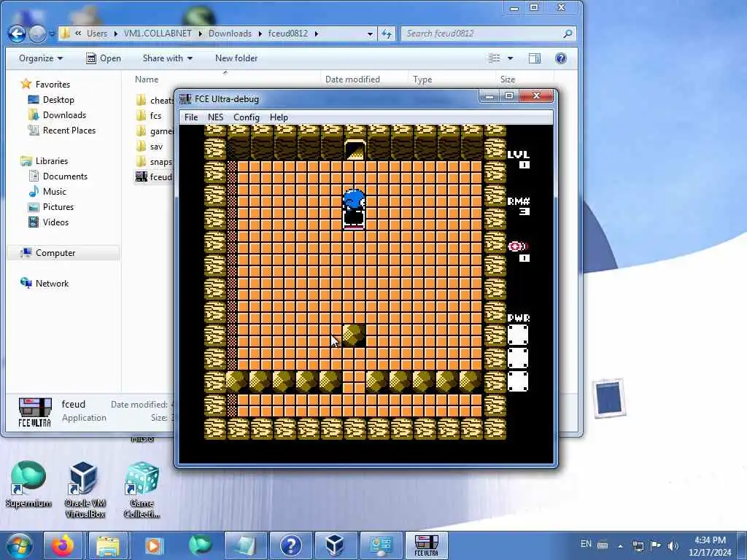Open File Explorer from the taskbar

(108, 545)
